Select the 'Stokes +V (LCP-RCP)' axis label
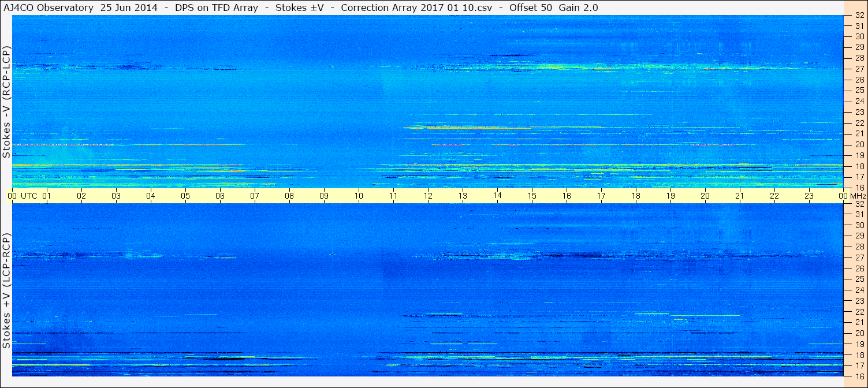This screenshot has width=868, height=388. click(x=6, y=291)
